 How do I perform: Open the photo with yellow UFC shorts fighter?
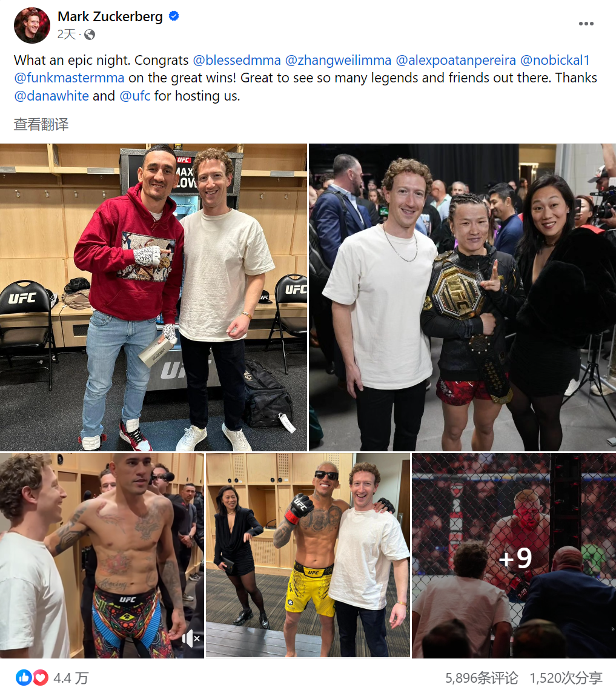pos(308,555)
